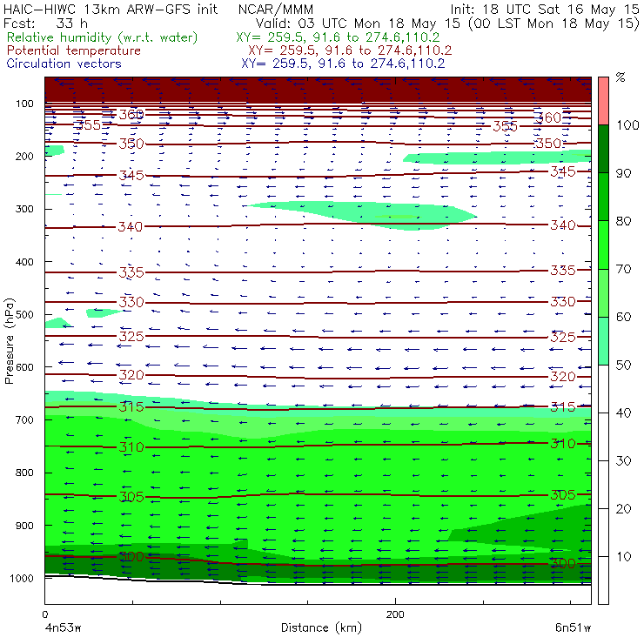
Task: Click the '0' tick on the distance axis
Action: (44, 614)
